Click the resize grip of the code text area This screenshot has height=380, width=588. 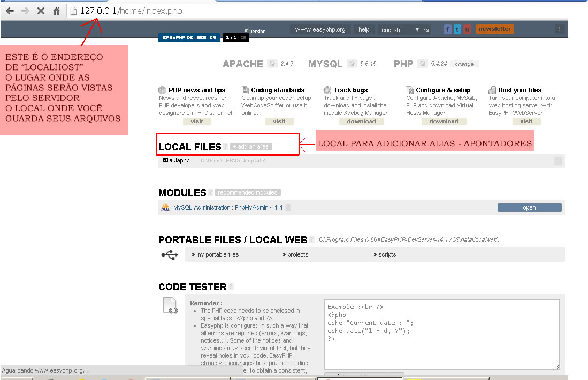[556, 367]
